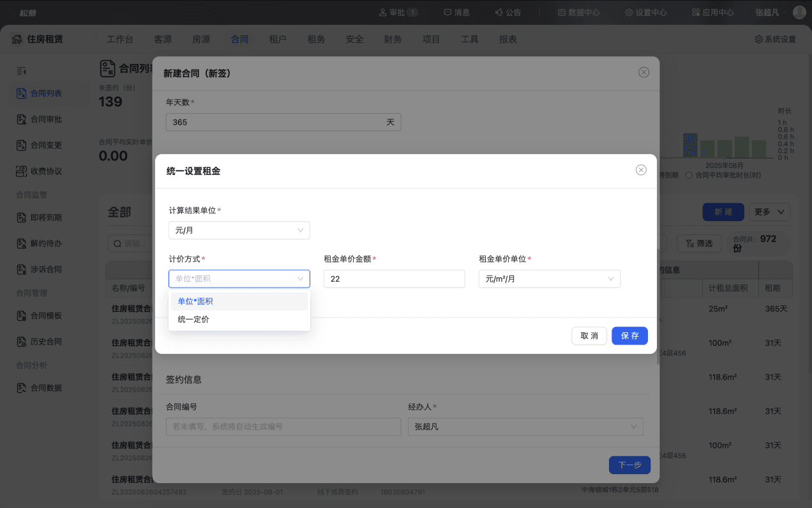This screenshot has height=508, width=812.
Task: Switch to the 财务 tab
Action: tap(393, 39)
